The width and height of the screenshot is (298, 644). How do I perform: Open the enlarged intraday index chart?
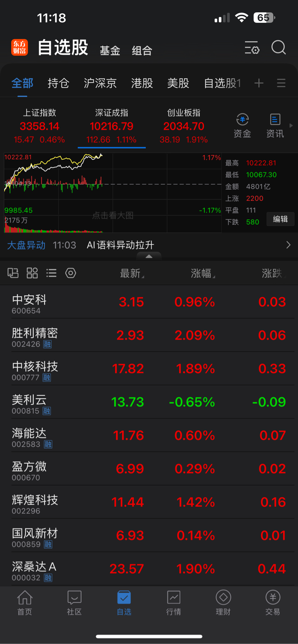(x=113, y=193)
